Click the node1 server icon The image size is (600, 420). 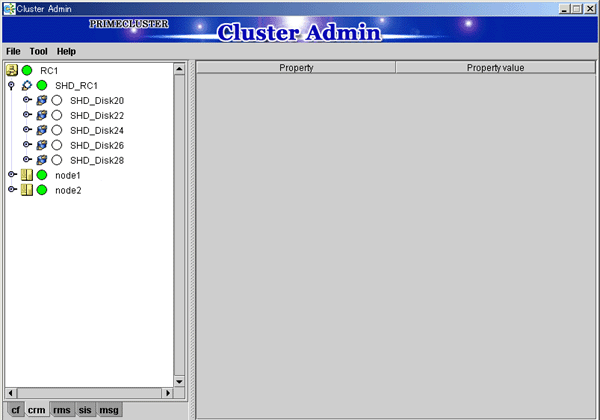[x=27, y=175]
